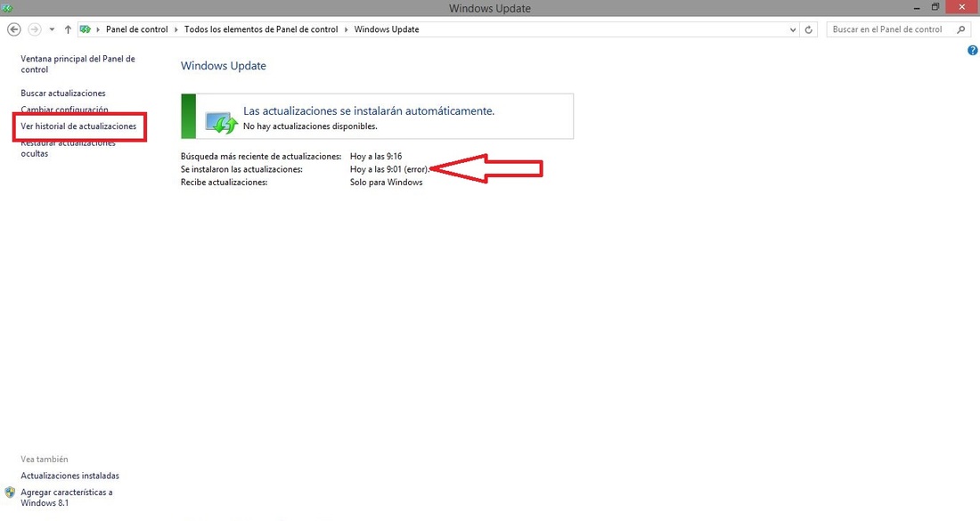Minimize the Windows Update window
The width and height of the screenshot is (980, 521).
coord(917,8)
